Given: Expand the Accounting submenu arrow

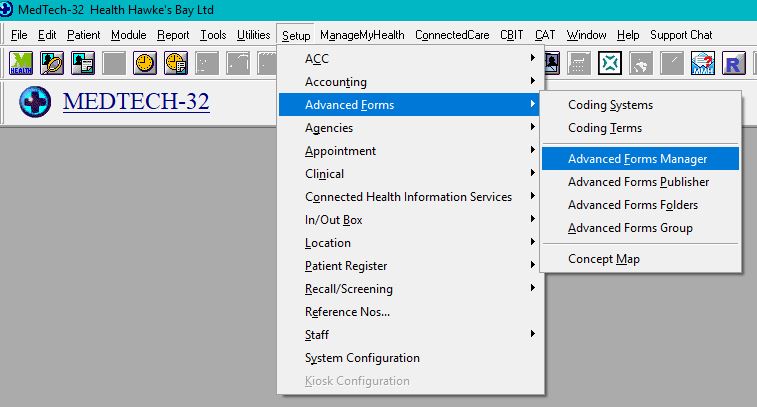Looking at the screenshot, I should tap(533, 81).
